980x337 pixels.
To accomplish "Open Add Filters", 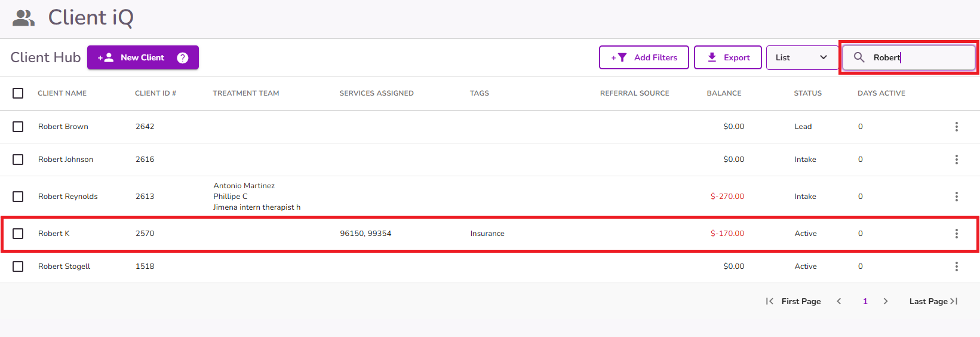I will [644, 57].
